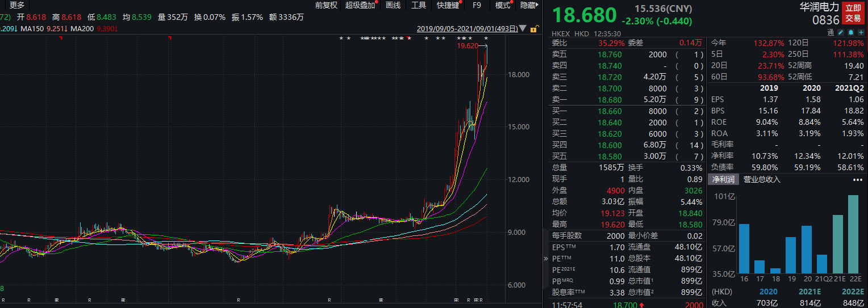
Task: Switch to the 净利润 net profit tab
Action: 723,179
